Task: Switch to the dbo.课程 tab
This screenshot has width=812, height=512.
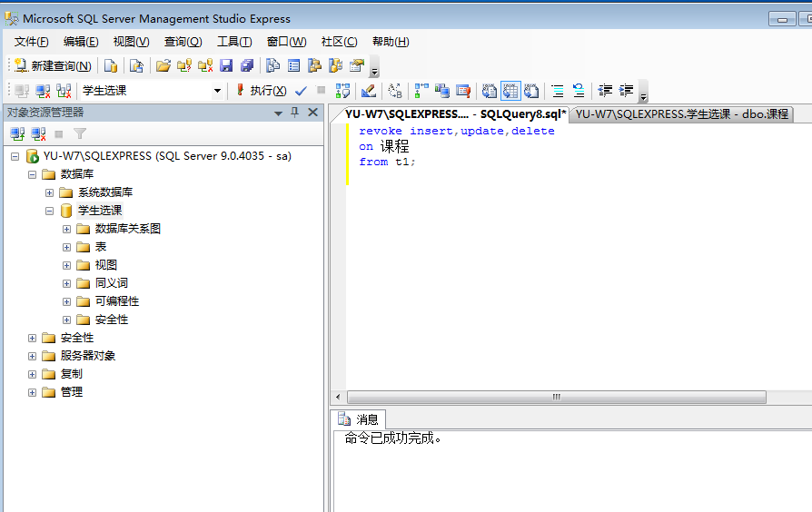Action: coord(681,113)
